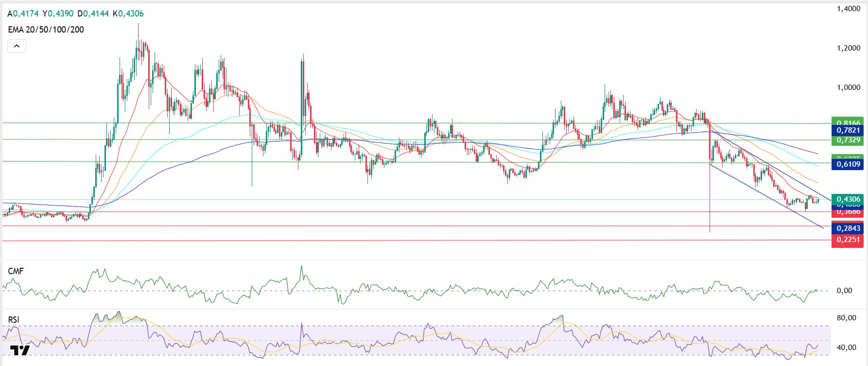868x366 pixels.
Task: Click the red 0,3686 support label
Action: point(848,212)
